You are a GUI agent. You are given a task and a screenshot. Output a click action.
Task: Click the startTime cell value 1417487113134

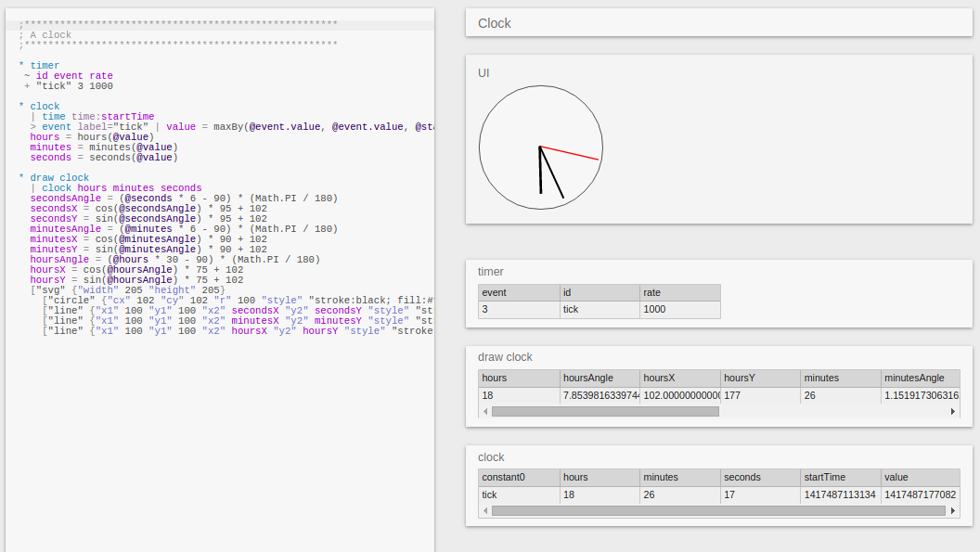pos(840,494)
